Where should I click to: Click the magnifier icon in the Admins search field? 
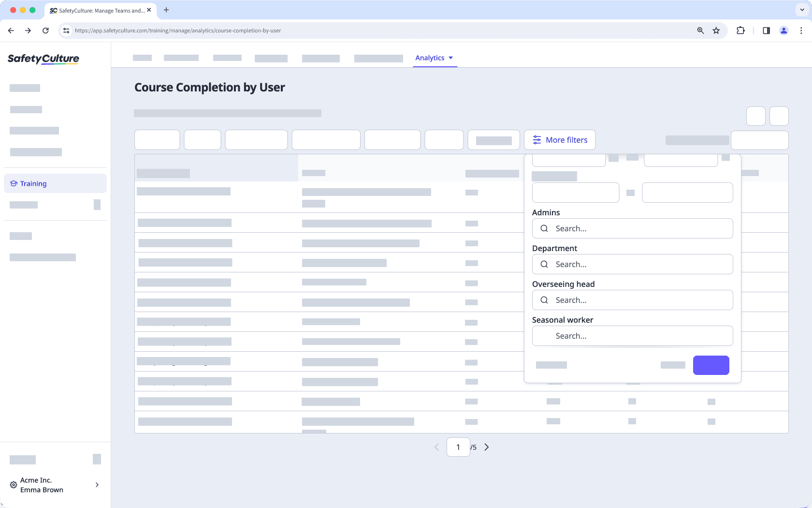544,228
